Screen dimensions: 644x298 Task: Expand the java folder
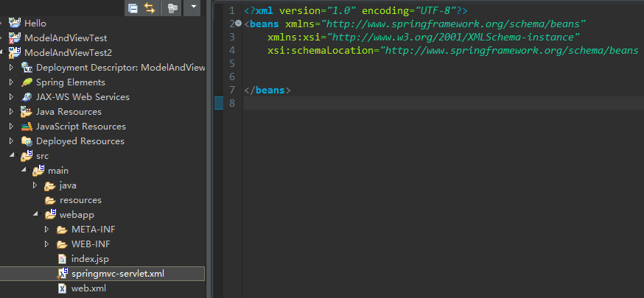pyautogui.click(x=35, y=185)
